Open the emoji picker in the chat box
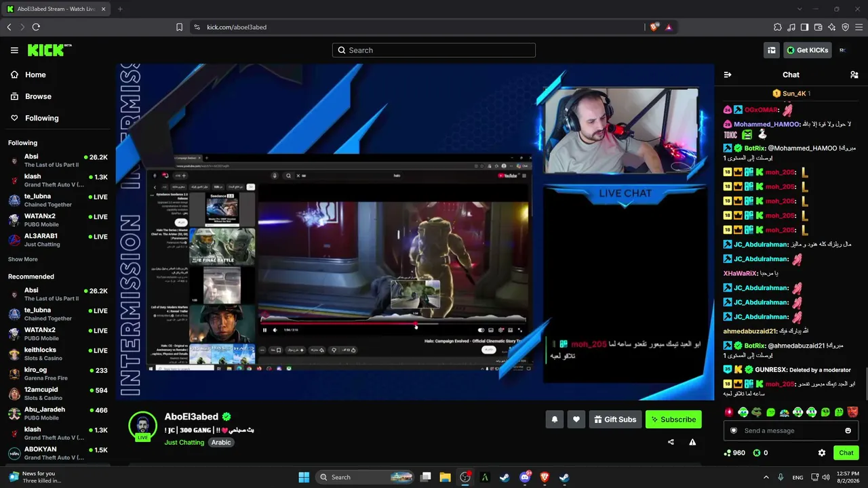This screenshot has width=868, height=488. pos(848,430)
